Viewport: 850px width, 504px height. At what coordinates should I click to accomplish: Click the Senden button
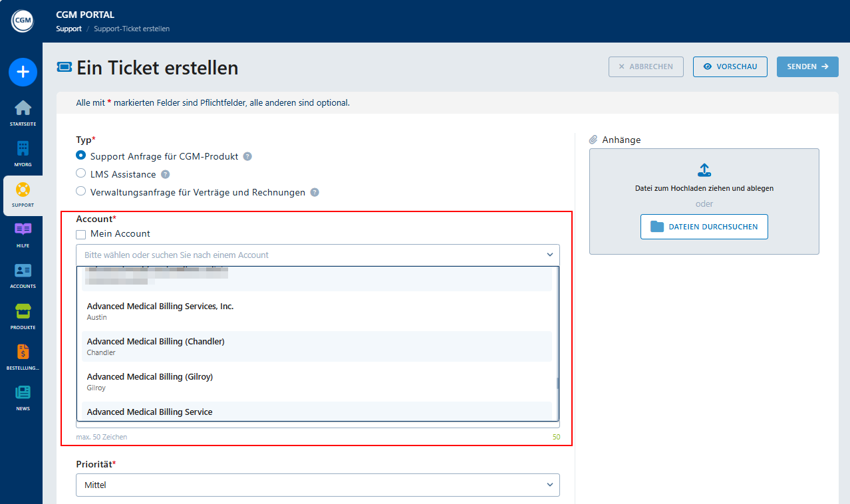coord(807,66)
